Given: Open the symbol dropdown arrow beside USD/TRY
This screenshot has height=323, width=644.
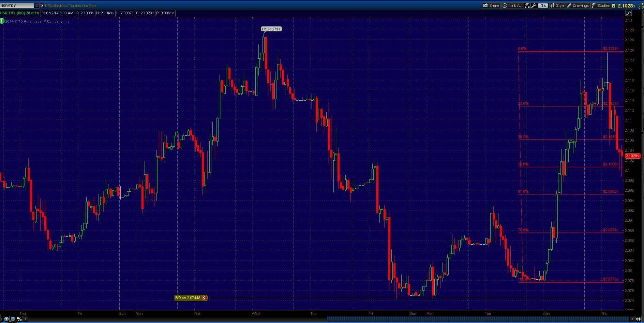Looking at the screenshot, I should coord(37,6).
